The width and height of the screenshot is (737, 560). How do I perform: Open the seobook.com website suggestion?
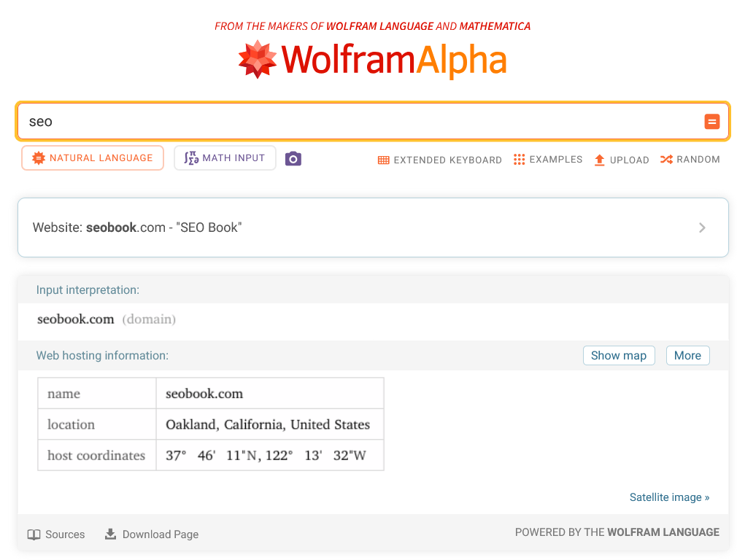click(373, 227)
